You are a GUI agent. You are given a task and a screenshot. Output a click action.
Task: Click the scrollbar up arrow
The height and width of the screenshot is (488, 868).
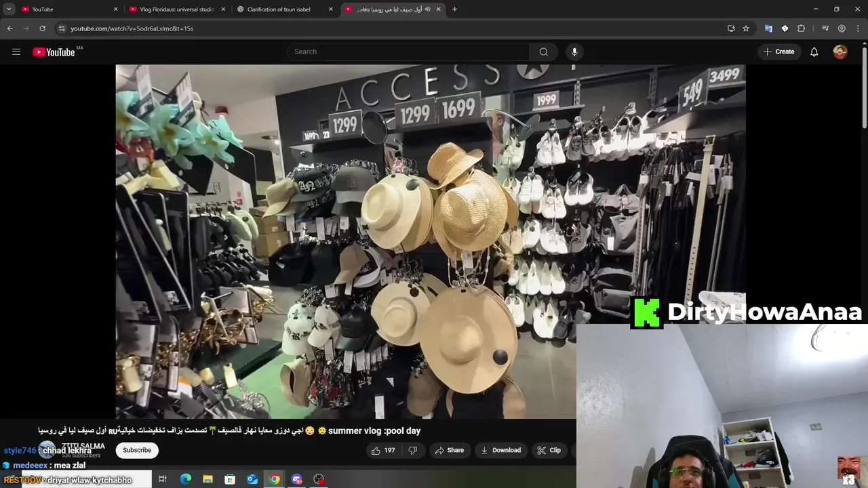tap(864, 42)
